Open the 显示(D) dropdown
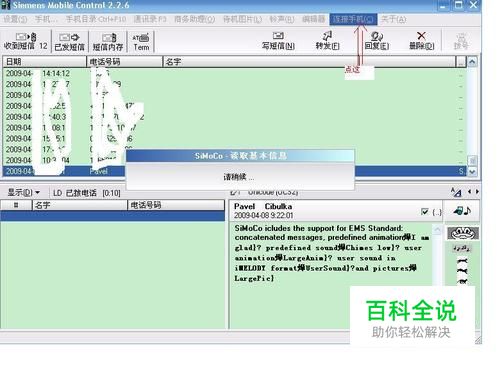This screenshot has width=500, height=371. tap(23, 193)
